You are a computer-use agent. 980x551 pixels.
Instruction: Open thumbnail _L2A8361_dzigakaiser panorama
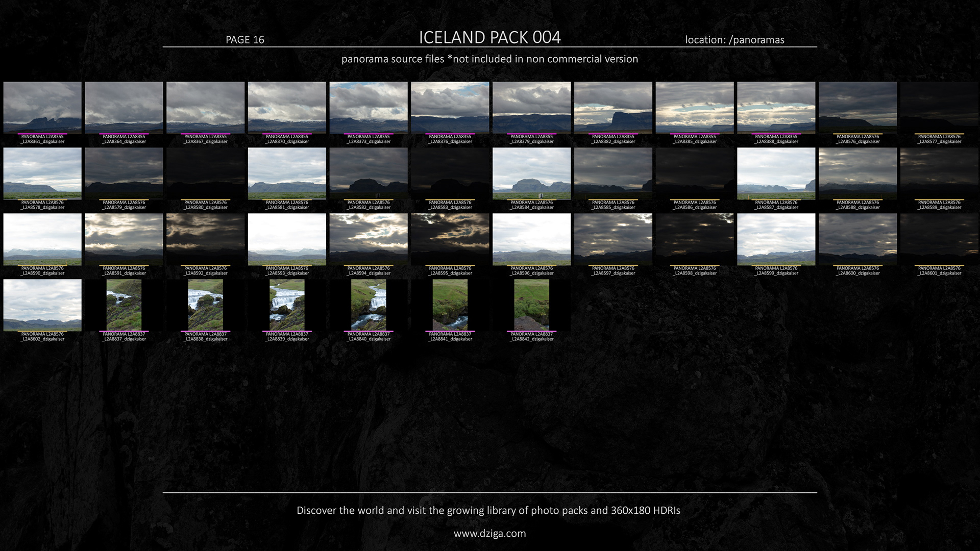tap(42, 107)
